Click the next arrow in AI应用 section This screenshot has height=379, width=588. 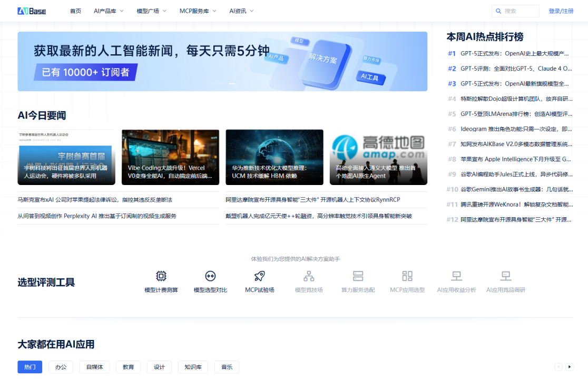coord(570,367)
